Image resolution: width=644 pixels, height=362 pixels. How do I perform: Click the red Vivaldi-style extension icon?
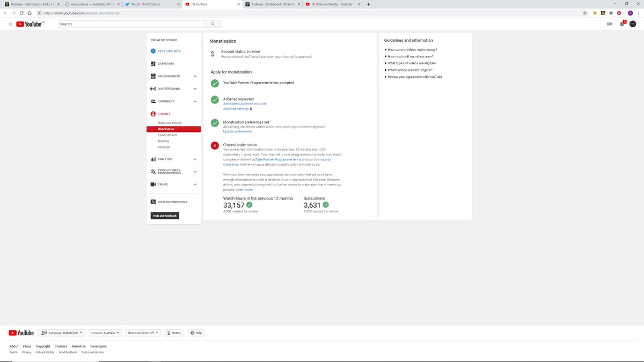(619, 13)
